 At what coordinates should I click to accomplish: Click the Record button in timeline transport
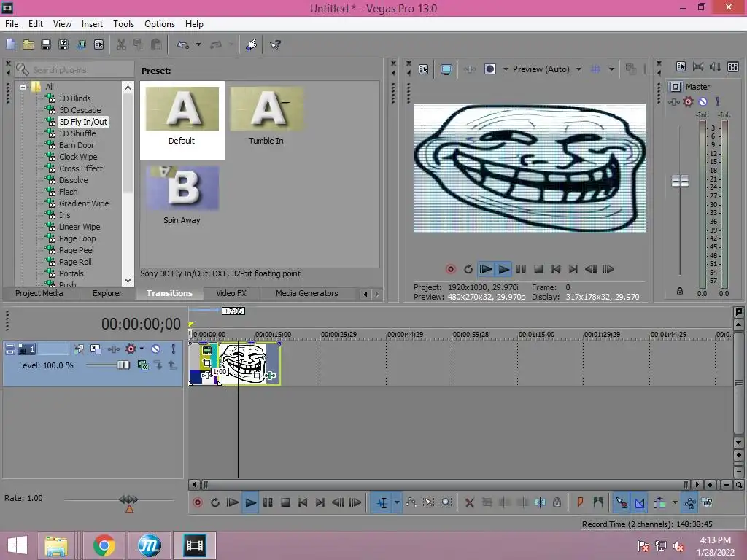click(197, 502)
